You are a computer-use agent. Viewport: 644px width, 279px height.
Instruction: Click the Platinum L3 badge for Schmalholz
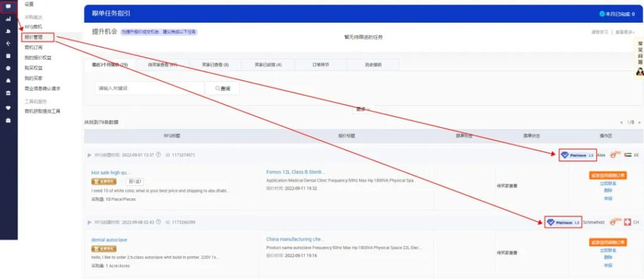(563, 222)
